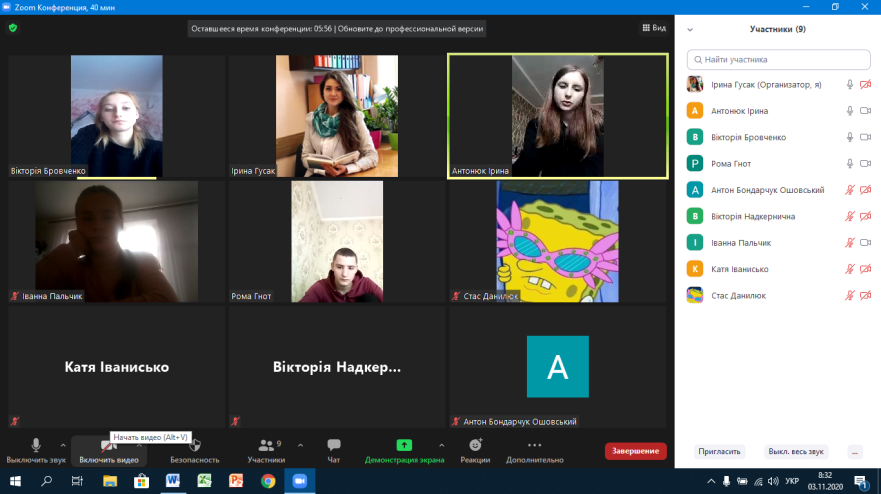881x494 pixels.
Task: Select Ірина Гусак video tile
Action: [x=337, y=116]
